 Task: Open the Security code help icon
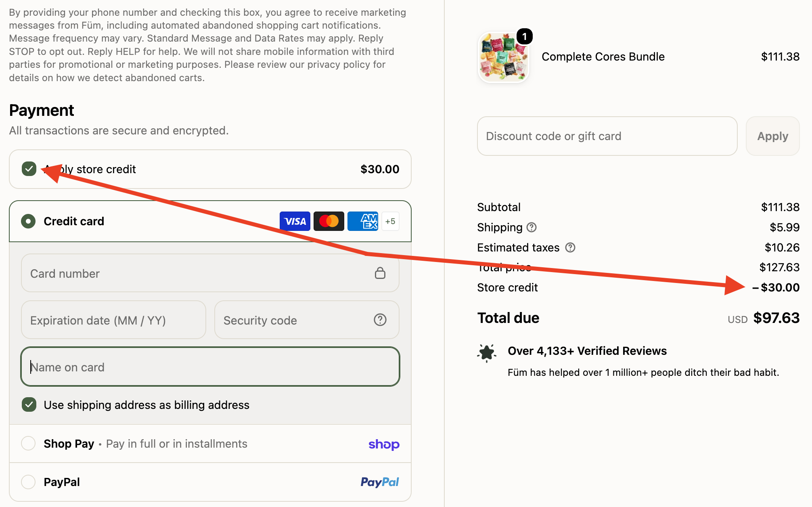380,320
